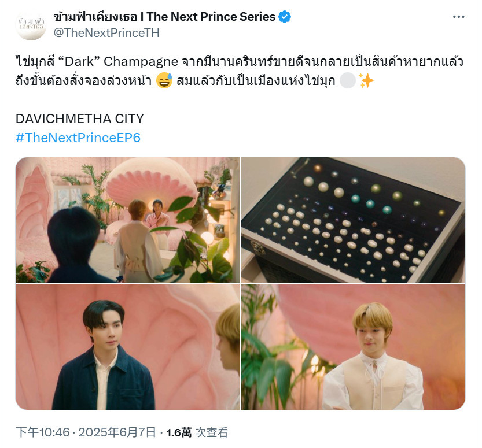Click the sweat-smile emoji in the tweet
482x448 pixels.
(164, 81)
